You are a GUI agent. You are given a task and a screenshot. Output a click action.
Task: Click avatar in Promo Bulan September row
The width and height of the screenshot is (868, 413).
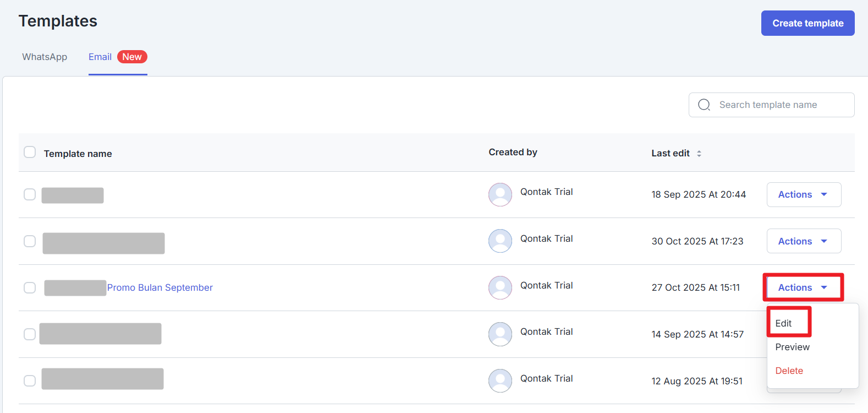point(500,287)
